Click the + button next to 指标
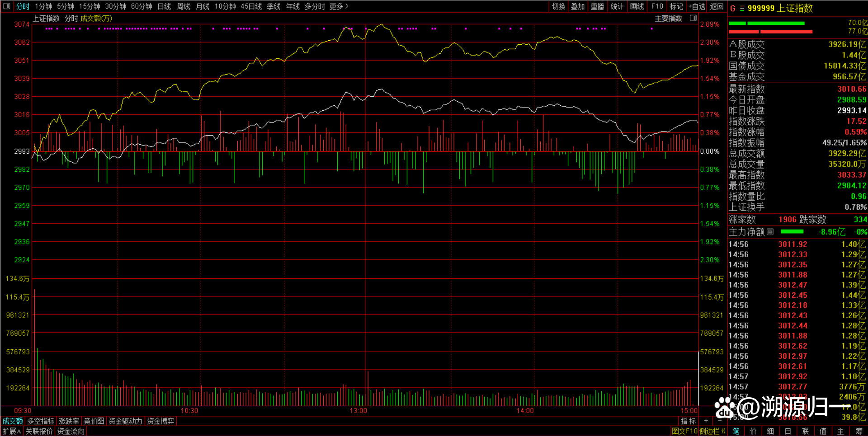The image size is (868, 437). [706, 421]
